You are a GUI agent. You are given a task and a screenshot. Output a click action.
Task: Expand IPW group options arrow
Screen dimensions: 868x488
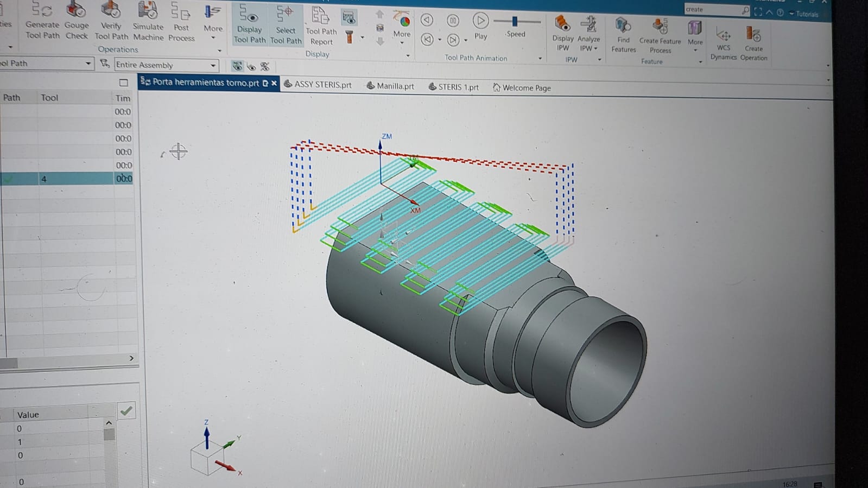(x=599, y=60)
